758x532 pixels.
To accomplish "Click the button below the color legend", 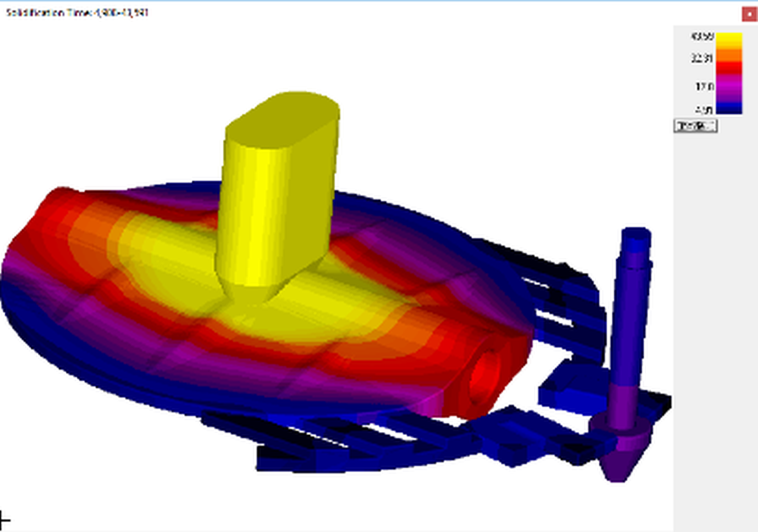I will tap(694, 126).
